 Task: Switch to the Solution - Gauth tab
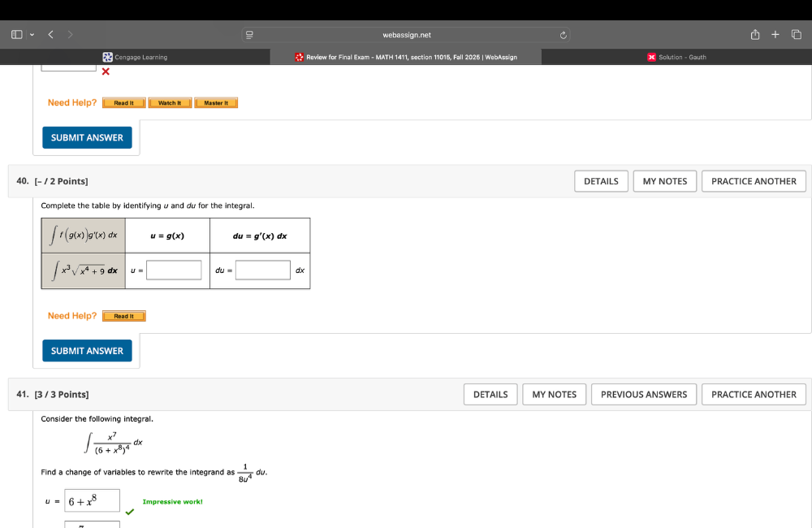coord(676,57)
